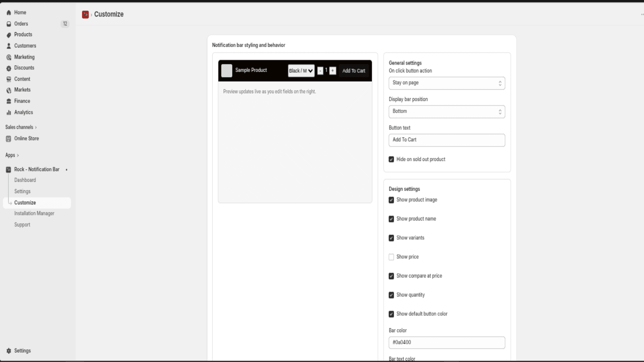Go to Orders in the sidebar
The image size is (644, 362).
21,24
